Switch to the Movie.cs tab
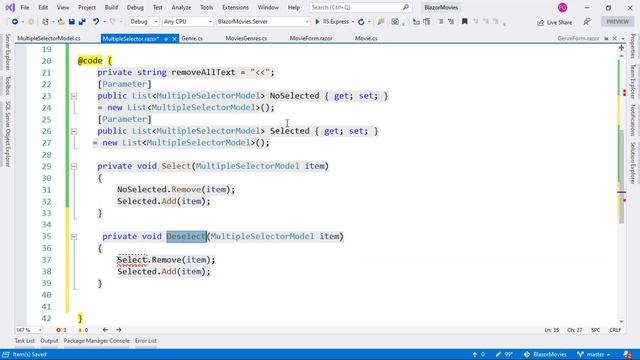 [366, 38]
